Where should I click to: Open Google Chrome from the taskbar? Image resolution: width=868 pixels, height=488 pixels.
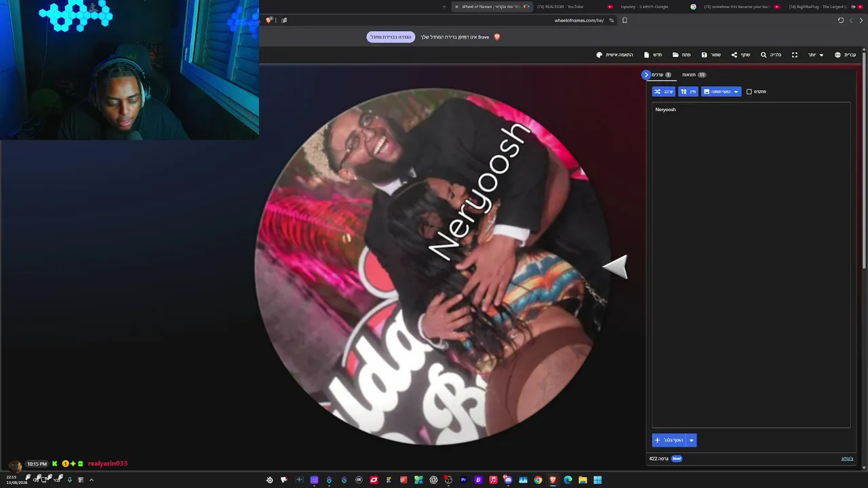click(538, 480)
